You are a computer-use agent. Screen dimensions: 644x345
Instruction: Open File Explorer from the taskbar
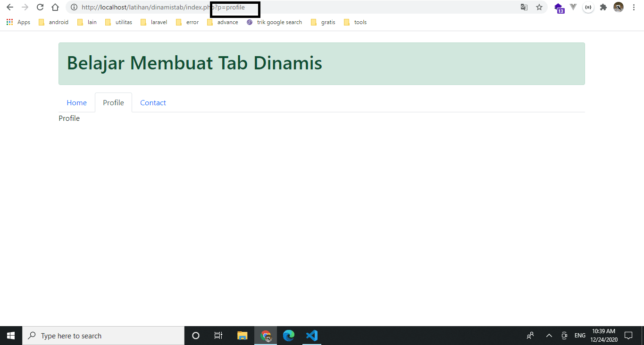click(x=243, y=336)
